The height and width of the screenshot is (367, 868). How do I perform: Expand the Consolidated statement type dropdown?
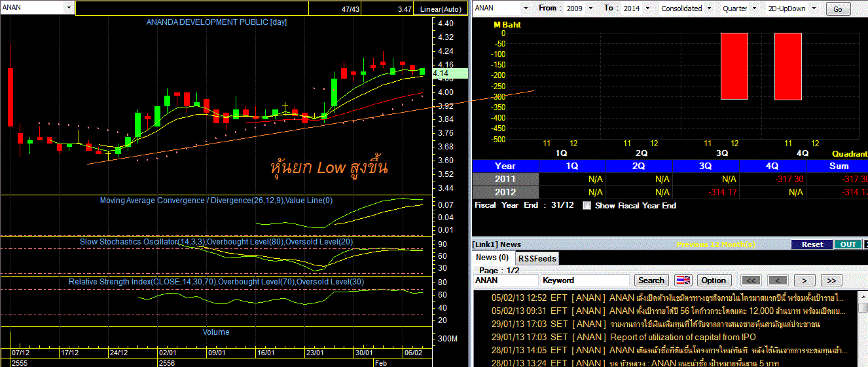pos(708,9)
